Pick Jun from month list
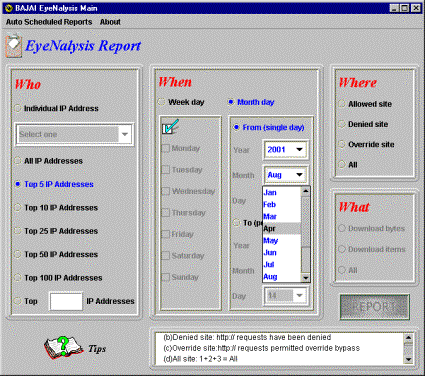This screenshot has height=376, width=425. tap(282, 252)
